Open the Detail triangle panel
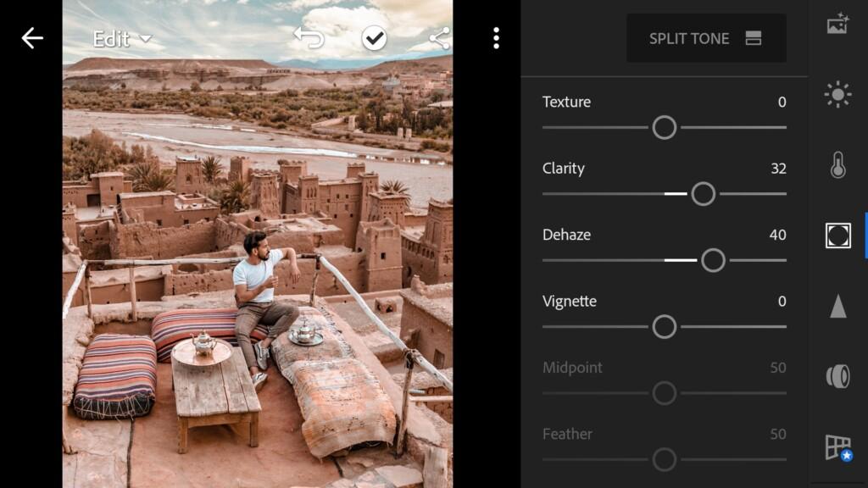868x488 pixels. coord(837,306)
